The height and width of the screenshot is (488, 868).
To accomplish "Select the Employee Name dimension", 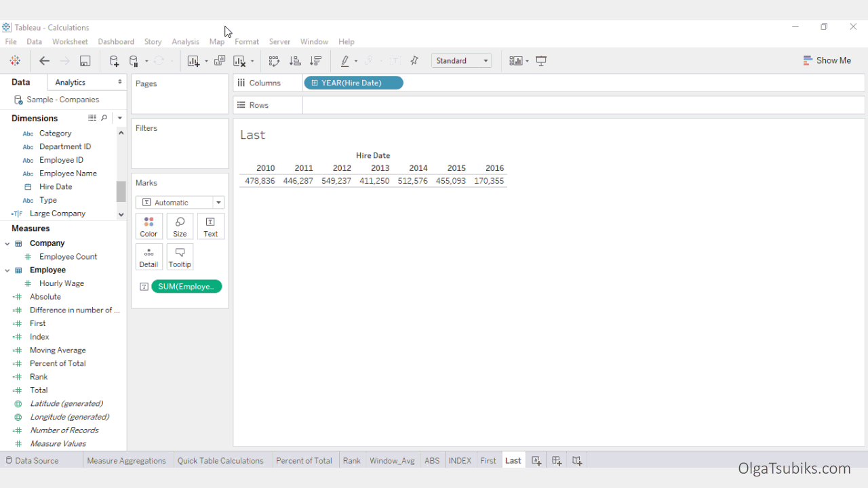I will 68,174.
